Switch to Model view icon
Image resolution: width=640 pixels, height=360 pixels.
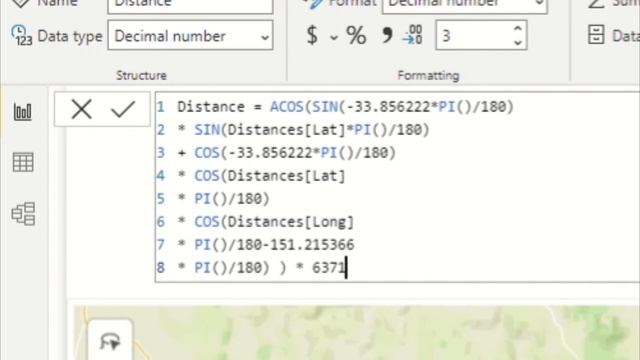click(x=23, y=213)
